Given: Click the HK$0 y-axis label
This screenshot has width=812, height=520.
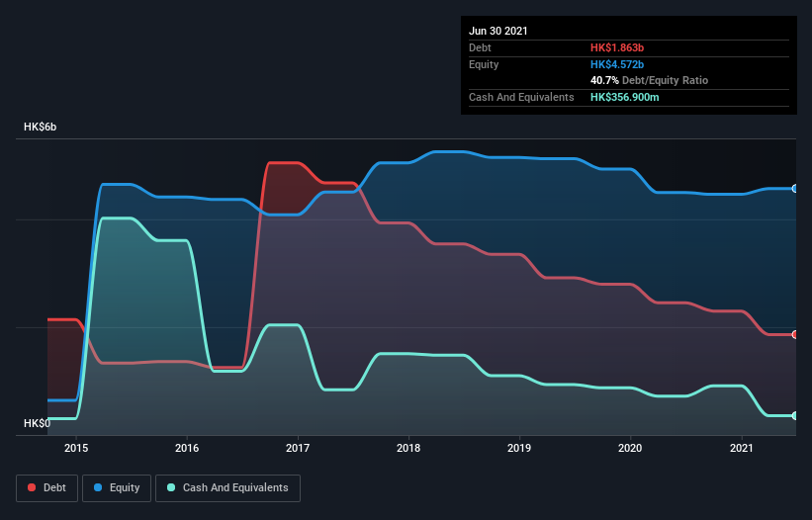Looking at the screenshot, I should click(38, 424).
